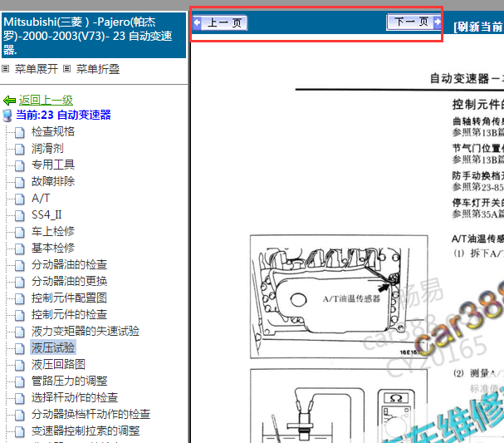
Task: Click the A/T油温传感器 transmission diagram
Action: click(x=339, y=297)
